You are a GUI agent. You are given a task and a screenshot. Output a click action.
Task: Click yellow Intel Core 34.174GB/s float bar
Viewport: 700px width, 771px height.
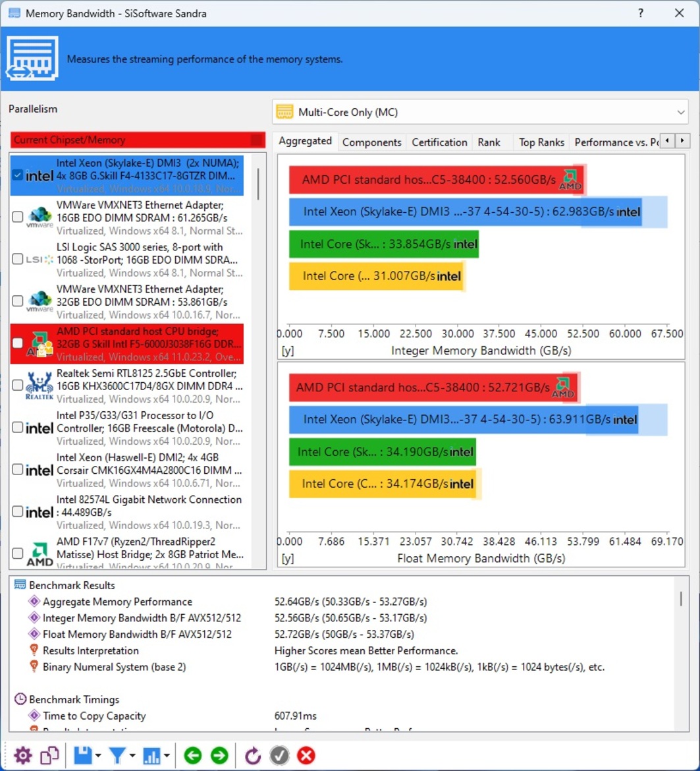click(x=382, y=484)
